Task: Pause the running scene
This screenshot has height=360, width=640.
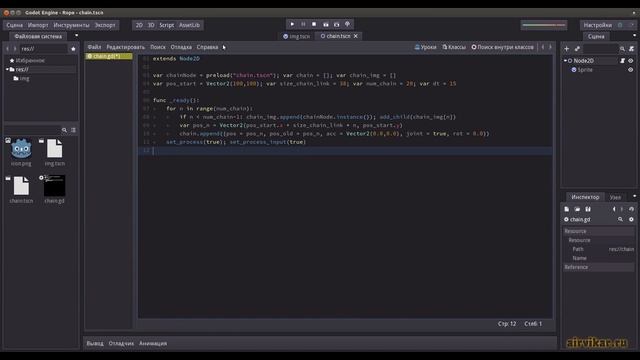Action: (x=303, y=24)
